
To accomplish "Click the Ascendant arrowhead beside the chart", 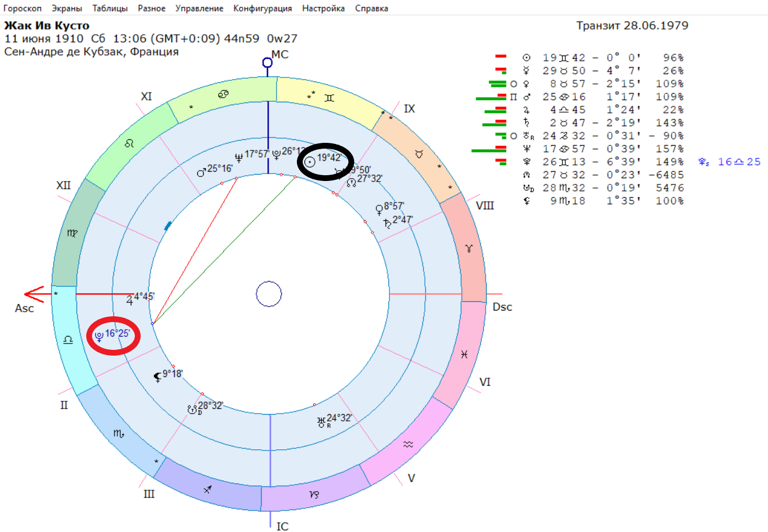I will (x=34, y=294).
